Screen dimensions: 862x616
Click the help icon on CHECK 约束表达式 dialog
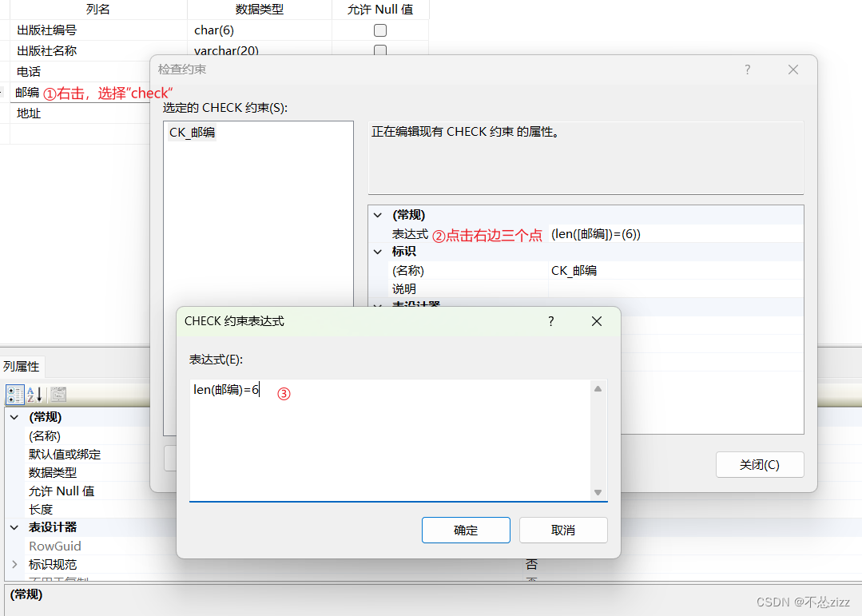[x=550, y=321]
